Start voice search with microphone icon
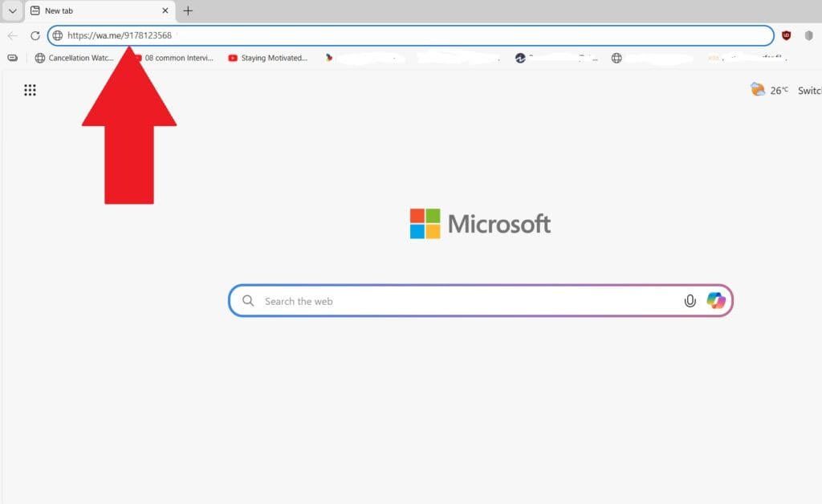This screenshot has height=504, width=822. click(690, 301)
